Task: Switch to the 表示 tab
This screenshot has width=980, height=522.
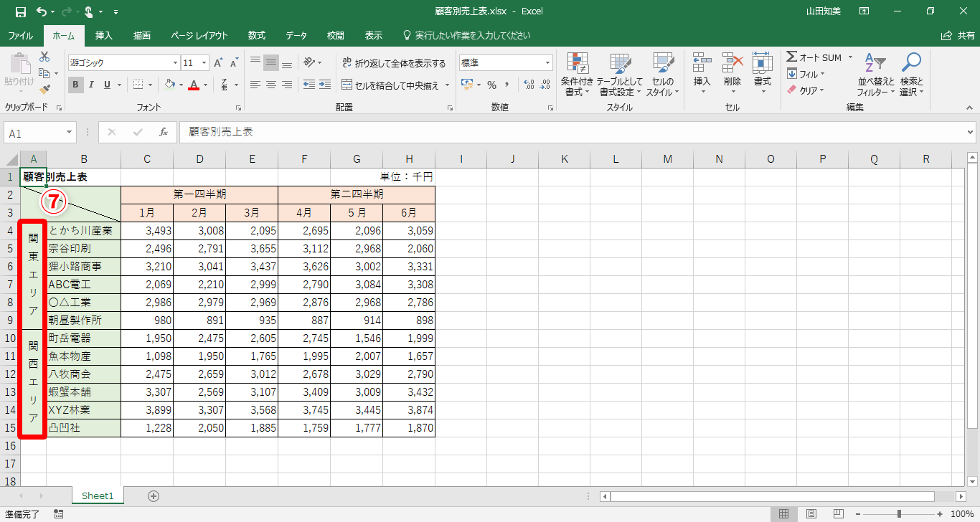Action: pyautogui.click(x=374, y=35)
